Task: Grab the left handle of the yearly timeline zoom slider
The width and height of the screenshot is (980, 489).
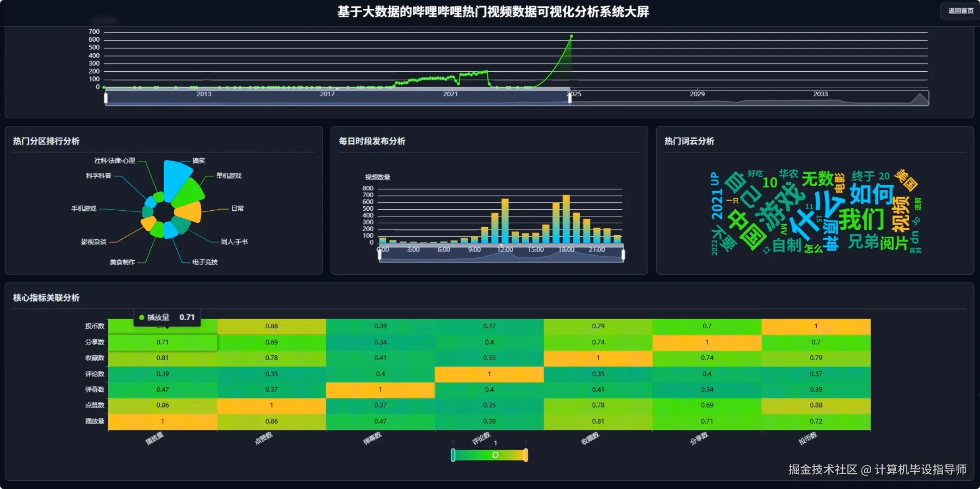Action: (106, 98)
